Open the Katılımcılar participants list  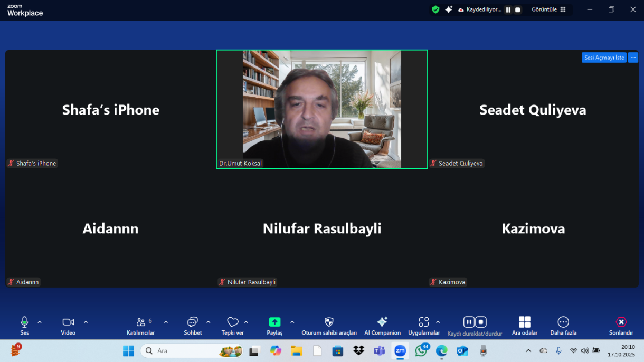(141, 322)
